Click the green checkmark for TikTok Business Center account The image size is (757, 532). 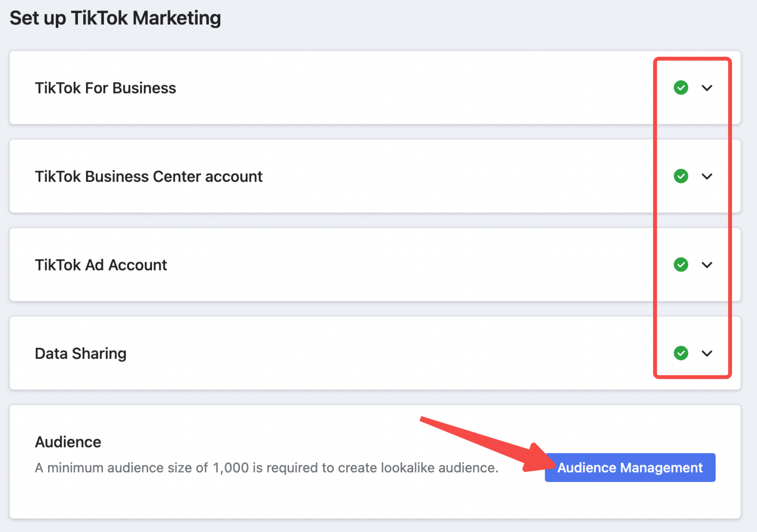[x=681, y=176]
